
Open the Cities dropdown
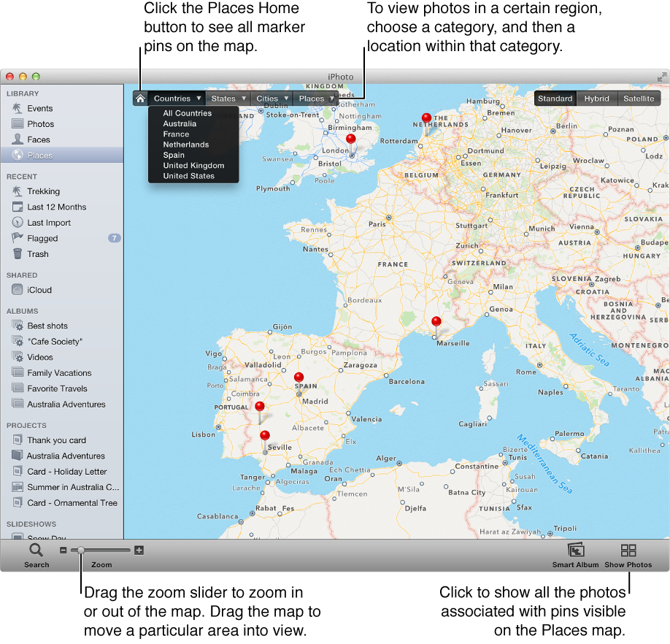271,98
